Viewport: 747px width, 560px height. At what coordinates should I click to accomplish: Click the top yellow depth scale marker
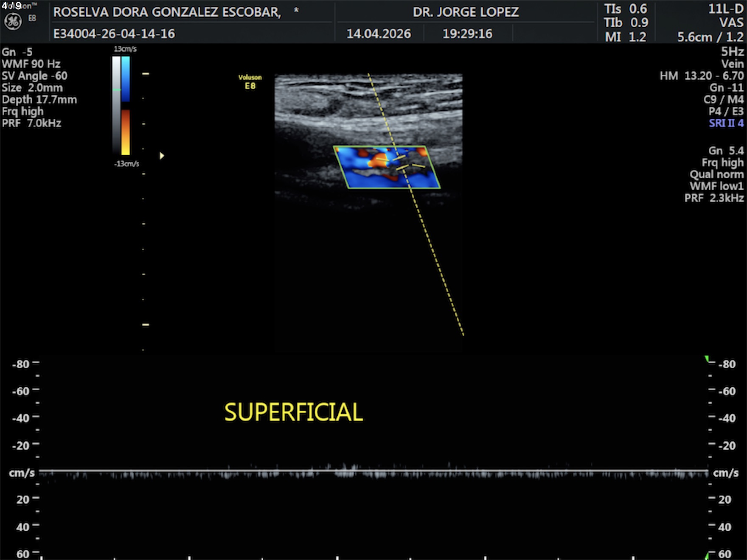tap(146, 74)
